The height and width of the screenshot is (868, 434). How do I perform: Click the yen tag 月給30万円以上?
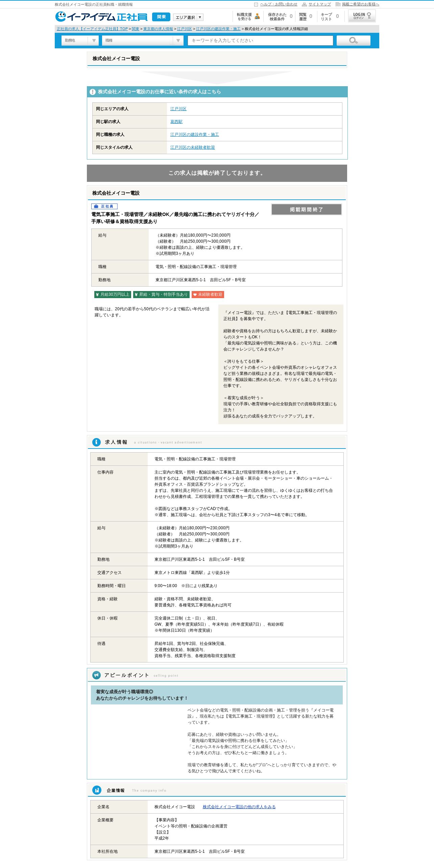point(113,294)
